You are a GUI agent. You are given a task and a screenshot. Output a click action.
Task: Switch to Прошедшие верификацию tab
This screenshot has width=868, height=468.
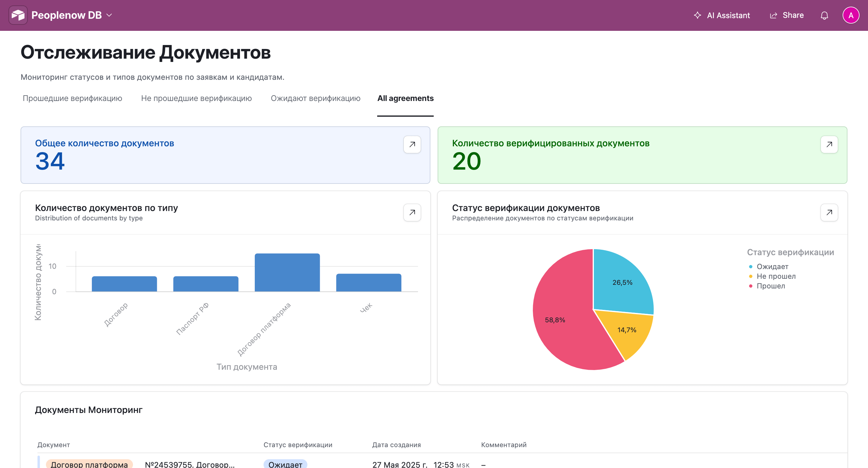[x=73, y=98]
